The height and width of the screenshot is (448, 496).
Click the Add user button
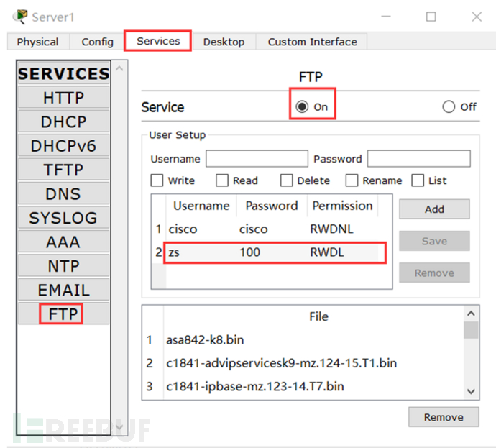(434, 209)
